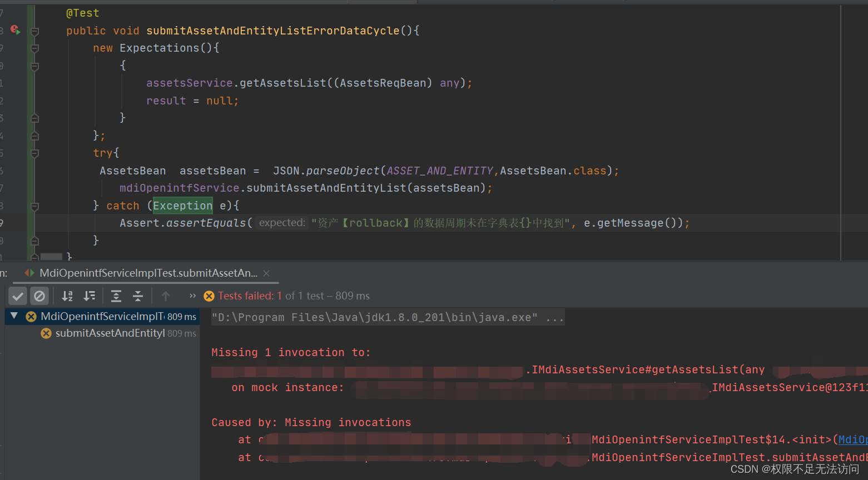Image resolution: width=868 pixels, height=480 pixels.
Task: Open hidden toolbar actions with double chevron
Action: (x=192, y=296)
